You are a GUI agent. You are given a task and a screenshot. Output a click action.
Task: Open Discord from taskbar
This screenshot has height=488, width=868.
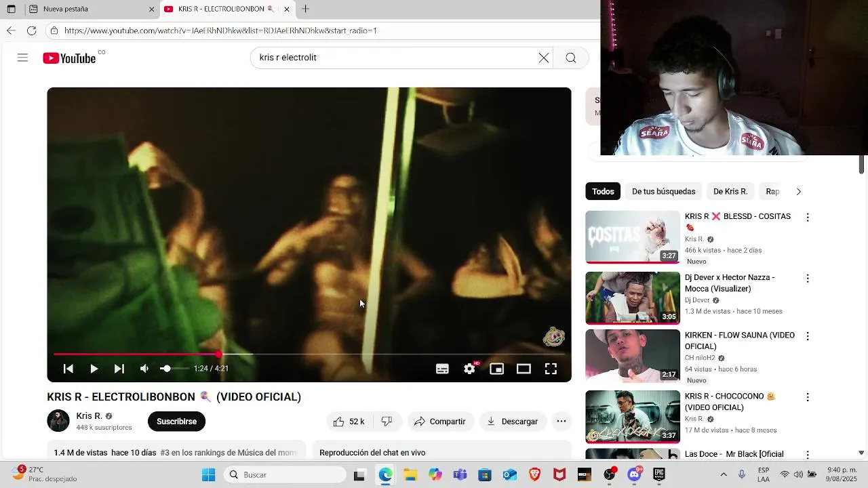(634, 474)
